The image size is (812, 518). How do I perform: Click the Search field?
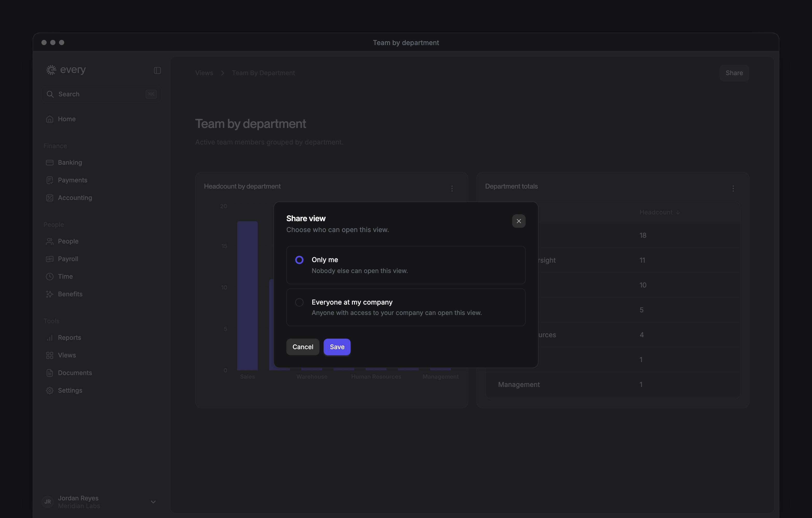[101, 94]
